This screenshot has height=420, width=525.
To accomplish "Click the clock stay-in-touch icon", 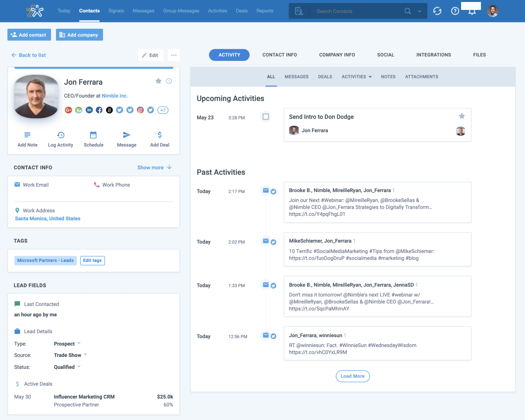I will pos(169,81).
